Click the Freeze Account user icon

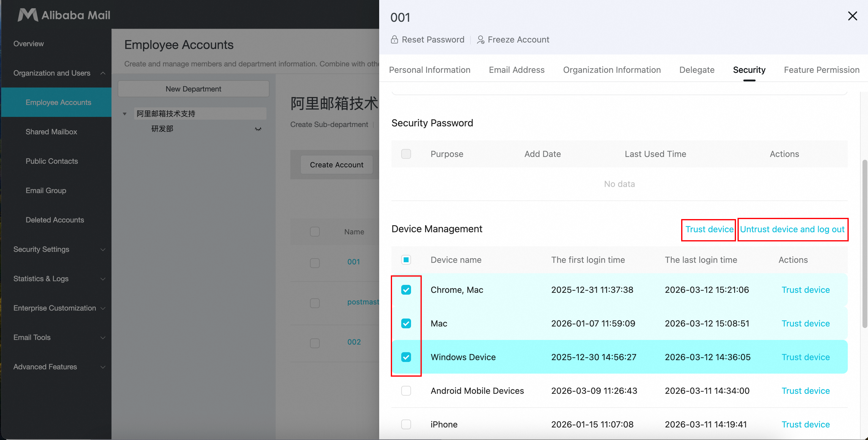coord(481,40)
